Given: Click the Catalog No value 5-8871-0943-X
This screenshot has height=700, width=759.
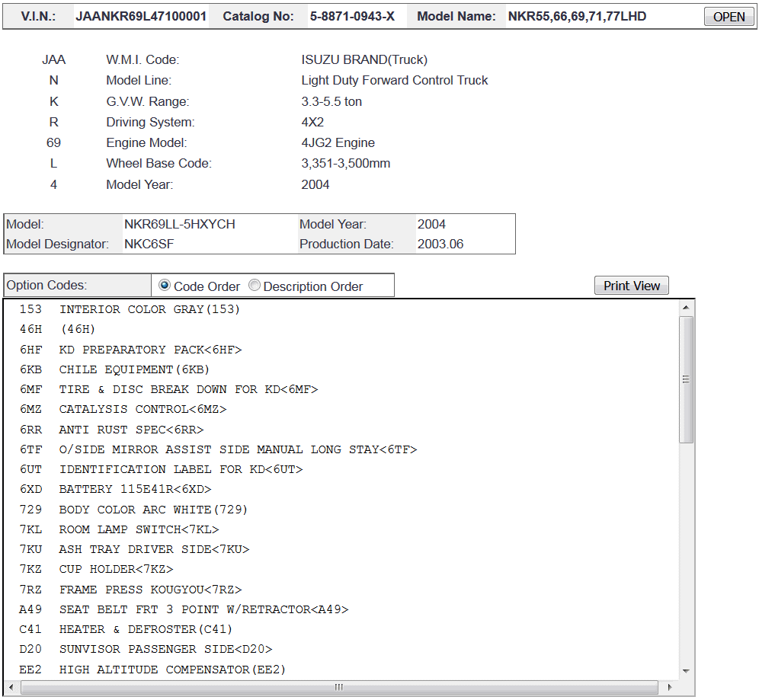Looking at the screenshot, I should click(x=351, y=14).
